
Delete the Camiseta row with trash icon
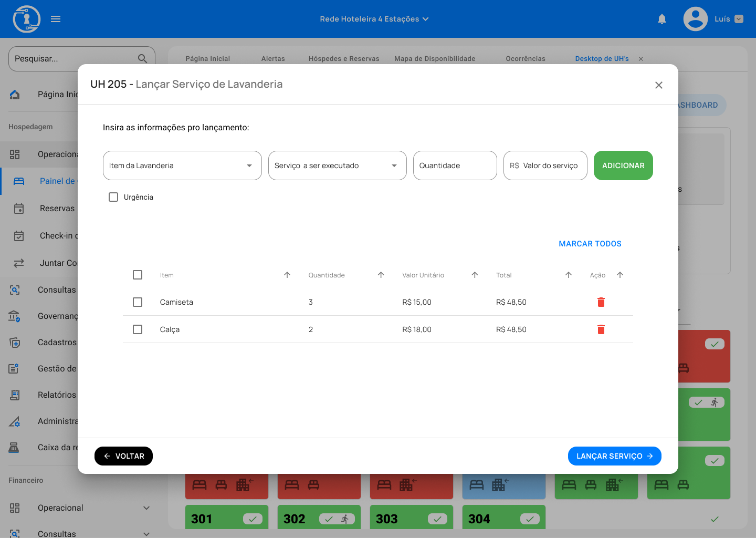coord(601,302)
